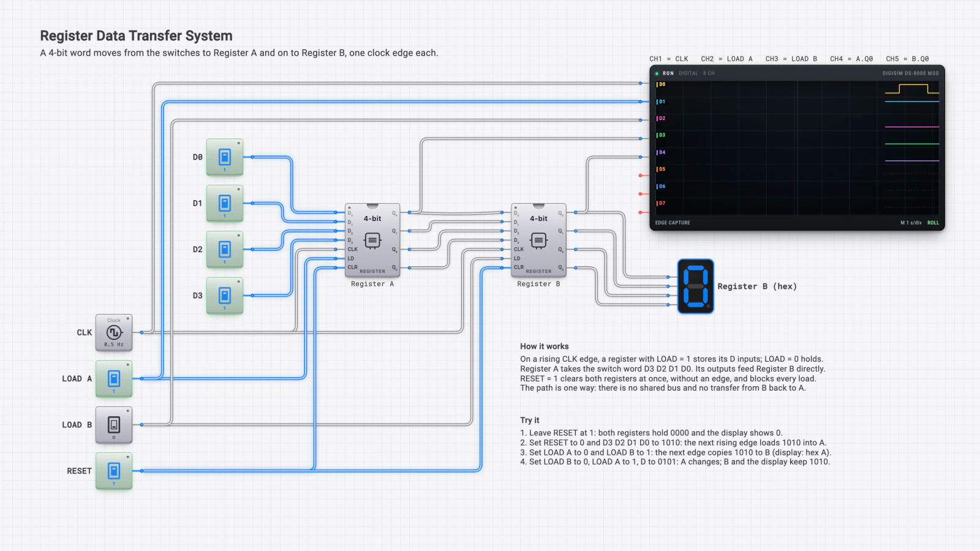980x551 pixels.
Task: Toggle the D2 input switch
Action: (x=225, y=250)
